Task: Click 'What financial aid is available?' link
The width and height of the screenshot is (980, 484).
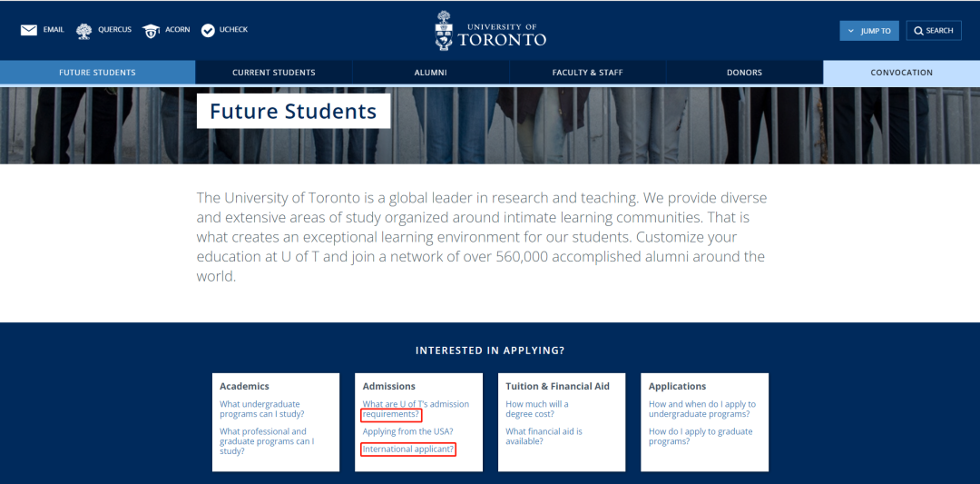Action: coord(544,437)
